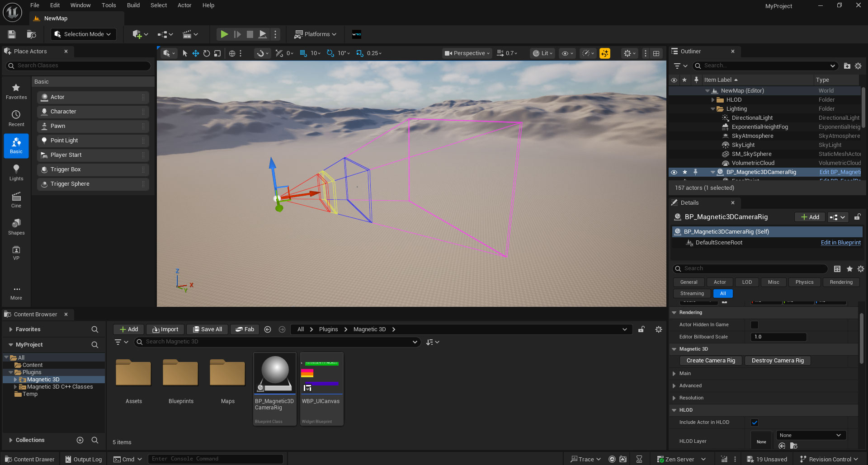Open the Shapes category in Place Actors
Viewport: 868px width, 465px height.
[x=16, y=226]
